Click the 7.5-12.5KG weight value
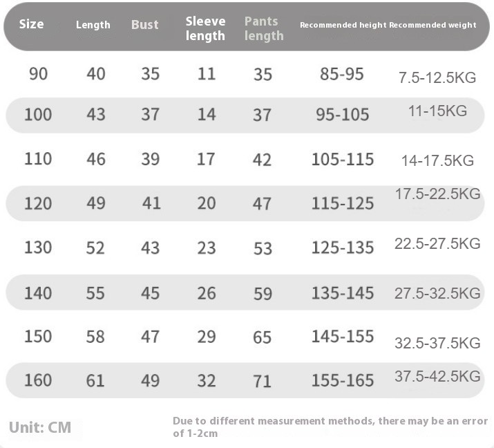This screenshot has width=494, height=448. pos(437,77)
